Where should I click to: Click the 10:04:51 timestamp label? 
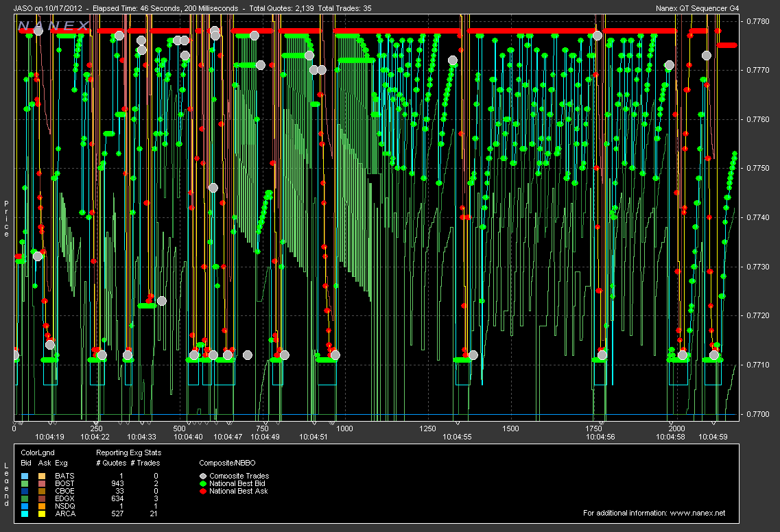[x=314, y=437]
